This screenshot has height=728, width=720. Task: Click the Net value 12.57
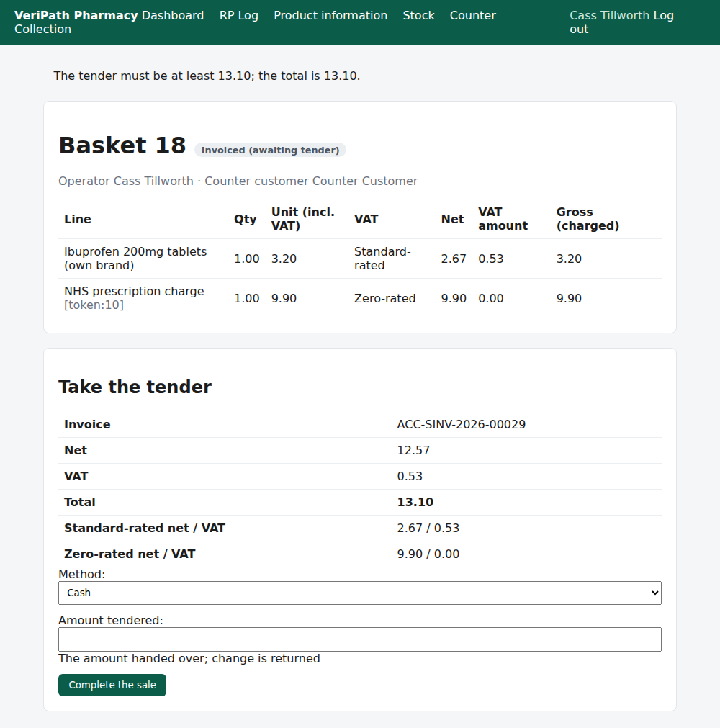coord(413,450)
